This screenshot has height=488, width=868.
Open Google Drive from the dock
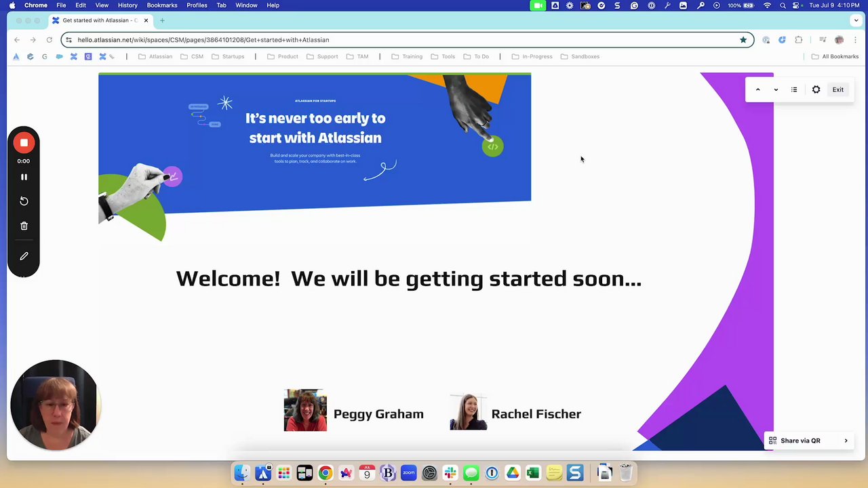point(513,472)
